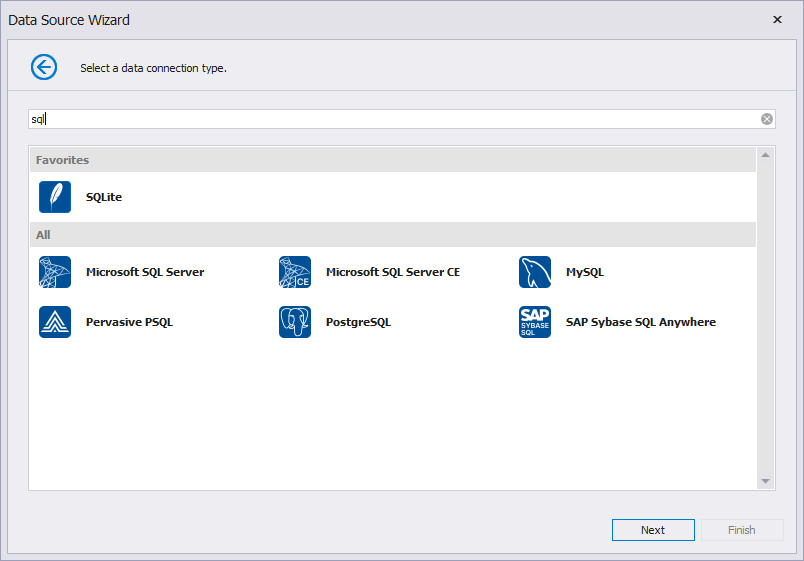
Task: Click the All group header
Action: 393,235
